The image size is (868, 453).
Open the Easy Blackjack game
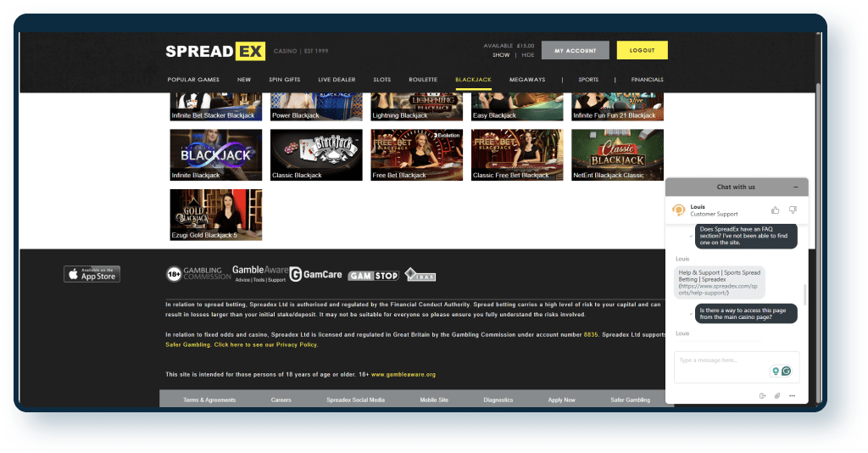coord(517,107)
